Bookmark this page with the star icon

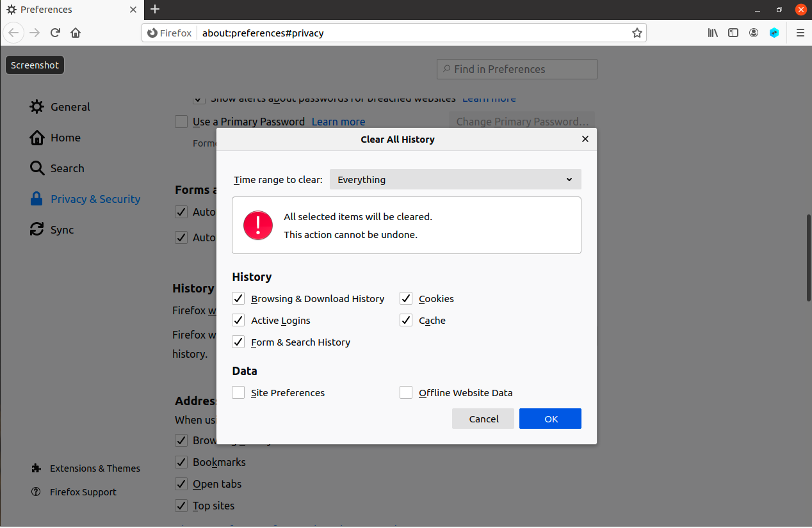point(637,33)
